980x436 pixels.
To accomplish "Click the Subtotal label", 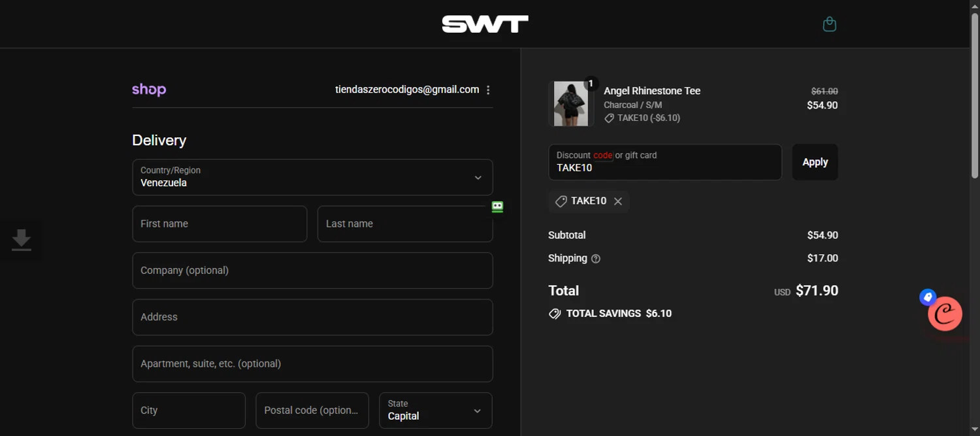I will [x=566, y=235].
